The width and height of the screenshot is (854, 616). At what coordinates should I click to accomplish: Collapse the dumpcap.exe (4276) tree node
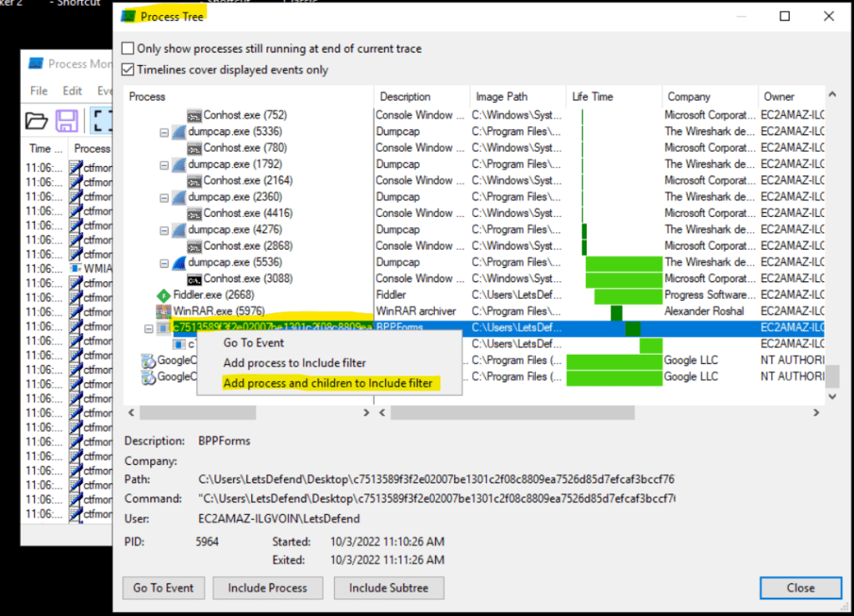click(164, 230)
